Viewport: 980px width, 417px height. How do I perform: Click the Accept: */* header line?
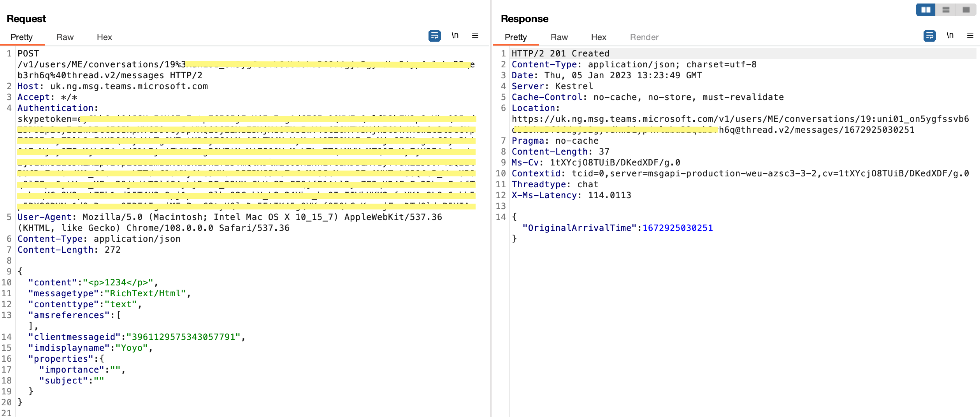tap(47, 97)
